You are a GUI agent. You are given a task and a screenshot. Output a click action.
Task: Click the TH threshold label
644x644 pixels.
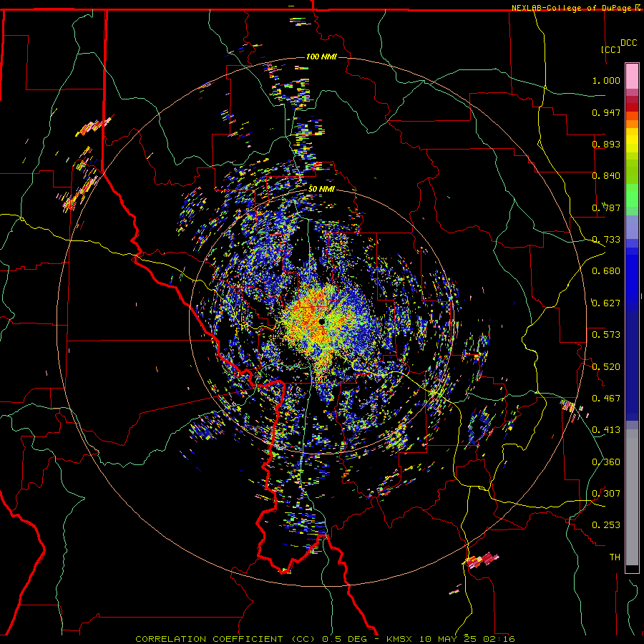[615, 557]
